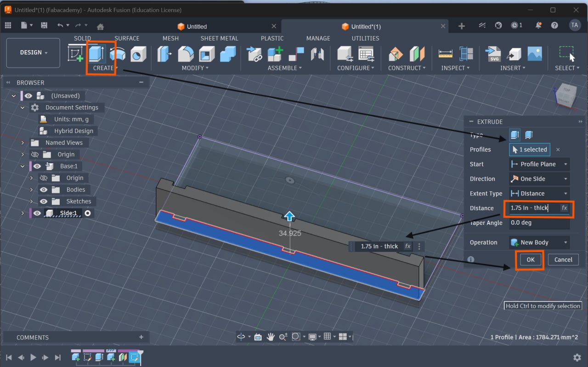Click the Create Sketch icon
Viewport: 588px width, 367px height.
(x=76, y=54)
